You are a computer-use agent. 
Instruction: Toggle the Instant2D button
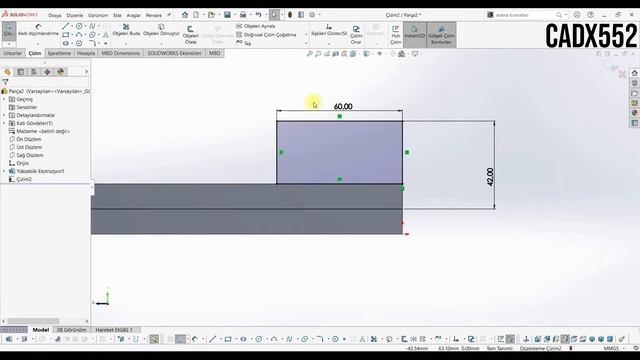[x=415, y=34]
